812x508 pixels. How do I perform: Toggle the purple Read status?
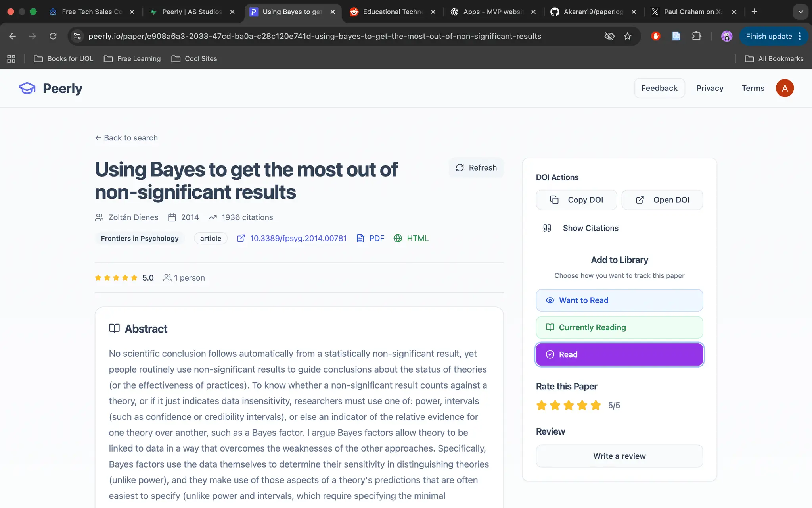click(619, 354)
